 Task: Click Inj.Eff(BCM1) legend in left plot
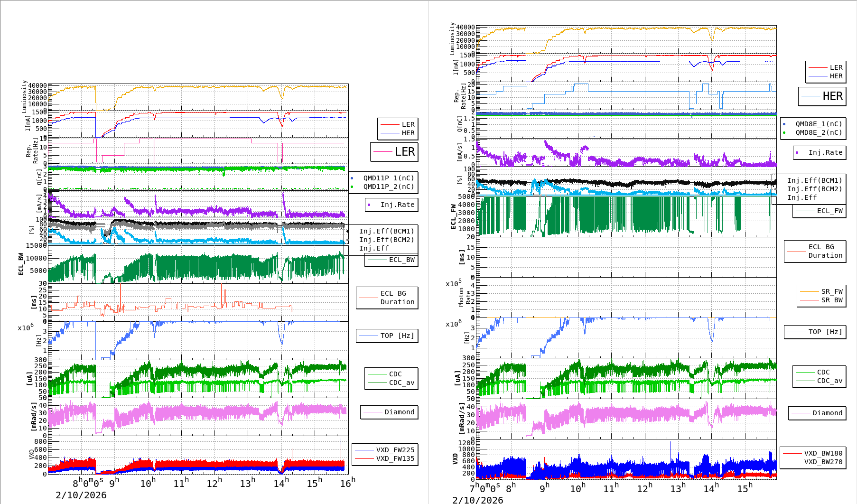pyautogui.click(x=386, y=231)
